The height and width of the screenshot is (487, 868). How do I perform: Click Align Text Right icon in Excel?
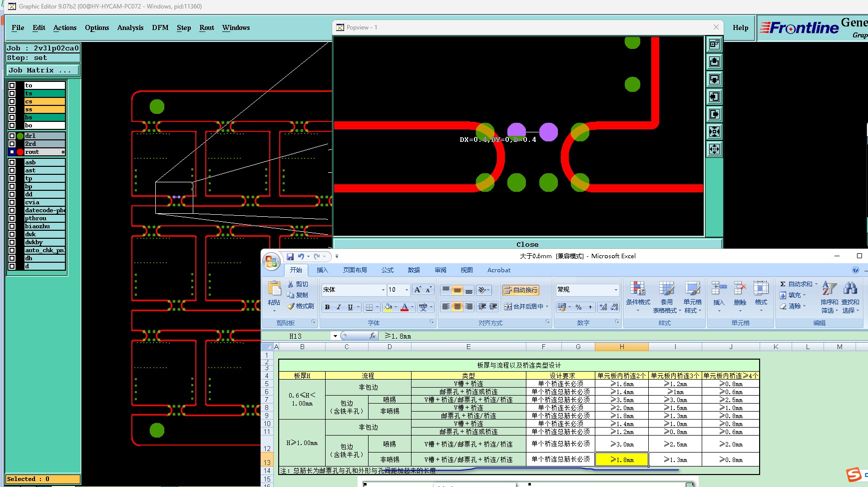click(x=469, y=307)
